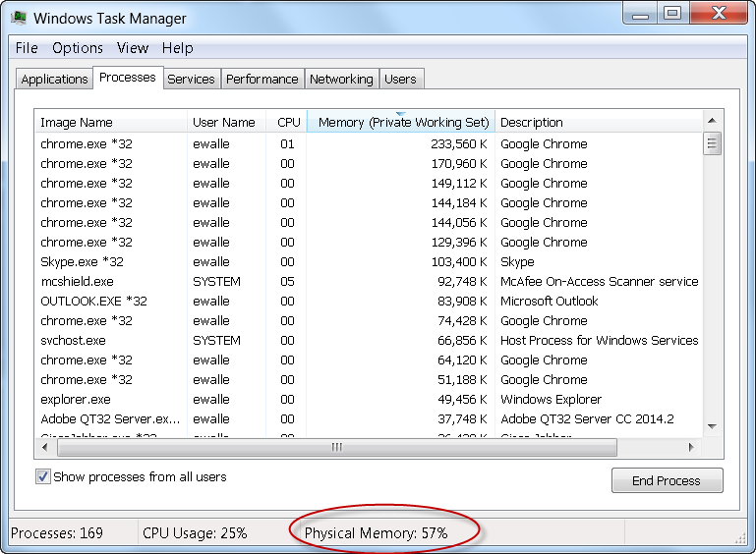Select the mcshield.exe process row
The width and height of the screenshot is (756, 554).
(x=369, y=282)
